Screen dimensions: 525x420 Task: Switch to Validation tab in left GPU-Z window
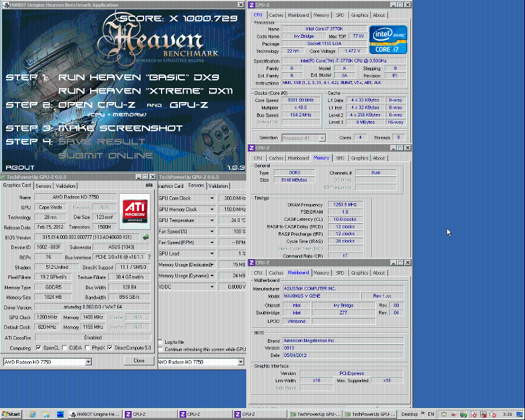coord(65,186)
